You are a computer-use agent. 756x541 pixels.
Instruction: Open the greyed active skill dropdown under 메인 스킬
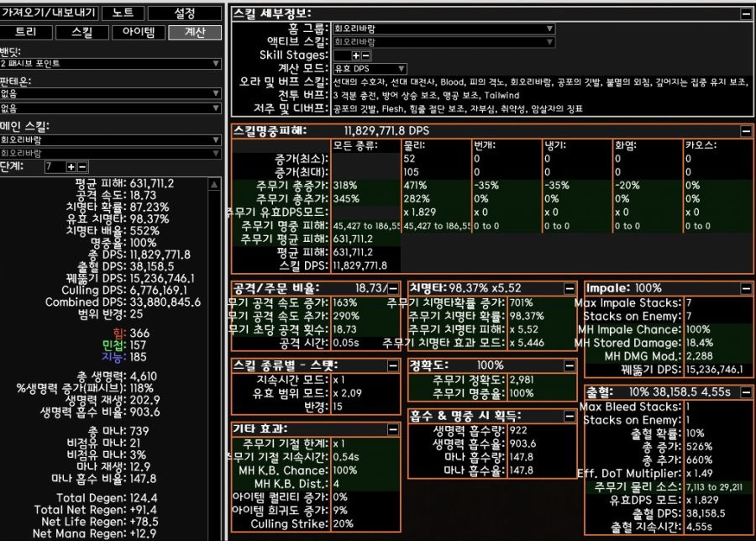click(110, 154)
